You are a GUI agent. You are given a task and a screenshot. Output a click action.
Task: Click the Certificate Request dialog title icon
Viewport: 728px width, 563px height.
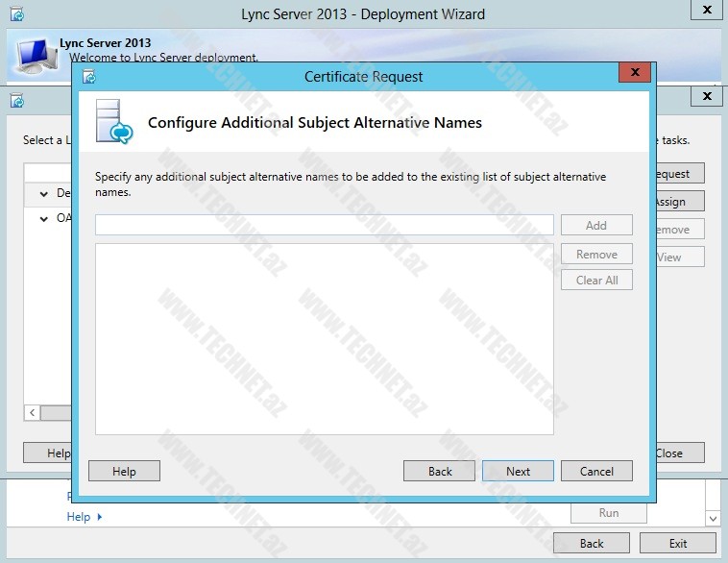89,77
